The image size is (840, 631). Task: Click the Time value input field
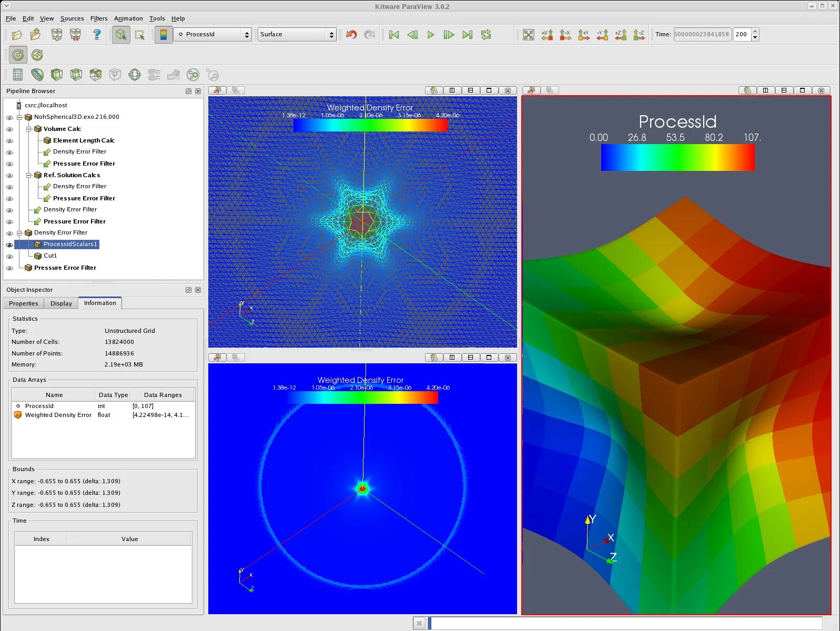point(702,34)
